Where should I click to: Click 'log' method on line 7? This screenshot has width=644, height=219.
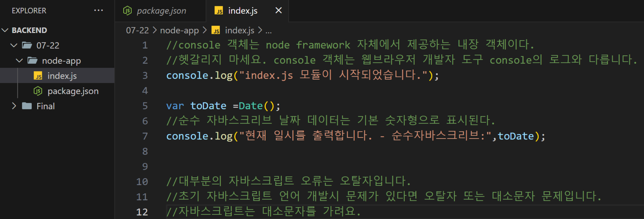pyautogui.click(x=223, y=136)
